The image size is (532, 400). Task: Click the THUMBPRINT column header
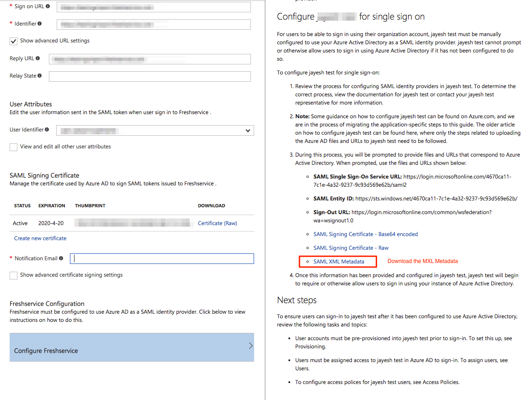(90, 206)
